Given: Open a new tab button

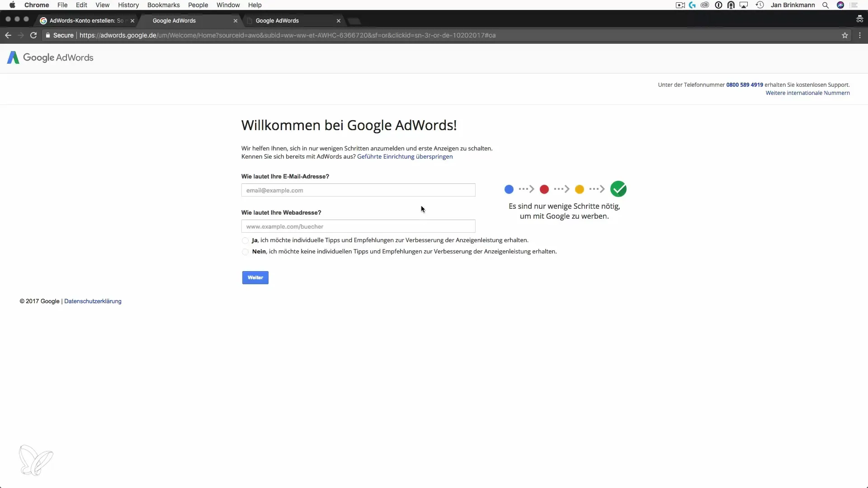Looking at the screenshot, I should coord(354,21).
